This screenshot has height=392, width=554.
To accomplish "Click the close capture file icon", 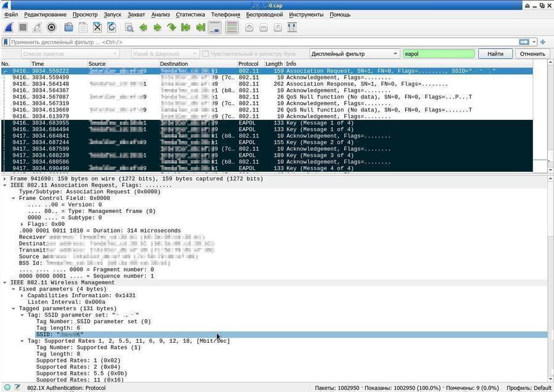I will (x=97, y=28).
